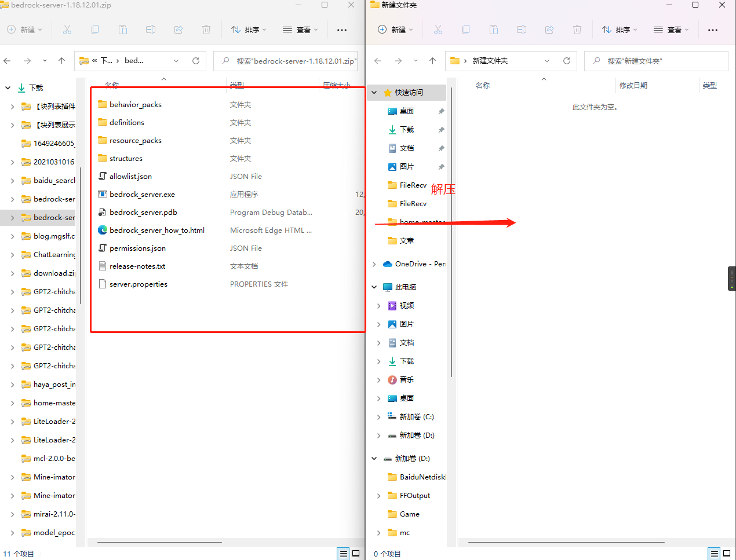Viewport: 736px width, 560px height.
Task: Refresh the left zip window address bar
Action: pyautogui.click(x=196, y=61)
